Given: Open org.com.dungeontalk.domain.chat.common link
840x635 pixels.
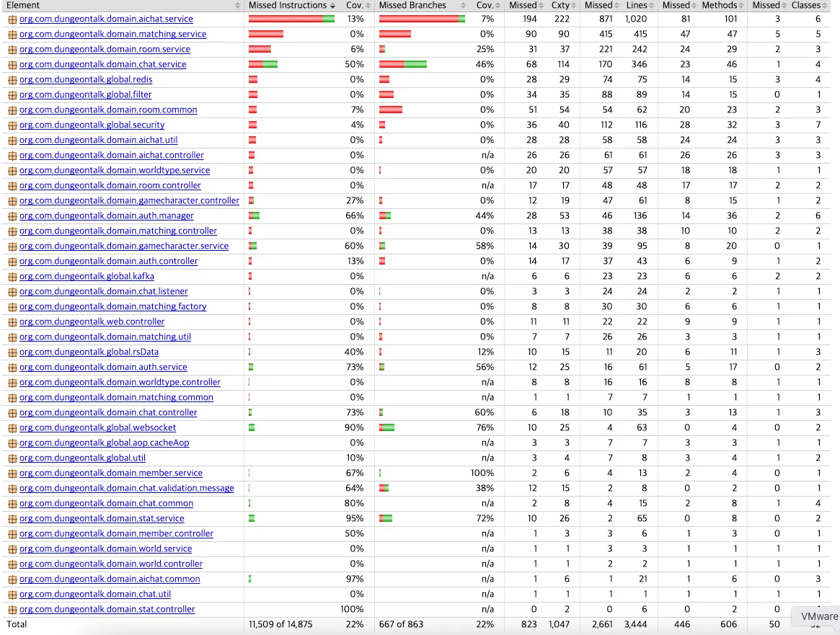Looking at the screenshot, I should pos(106,503).
